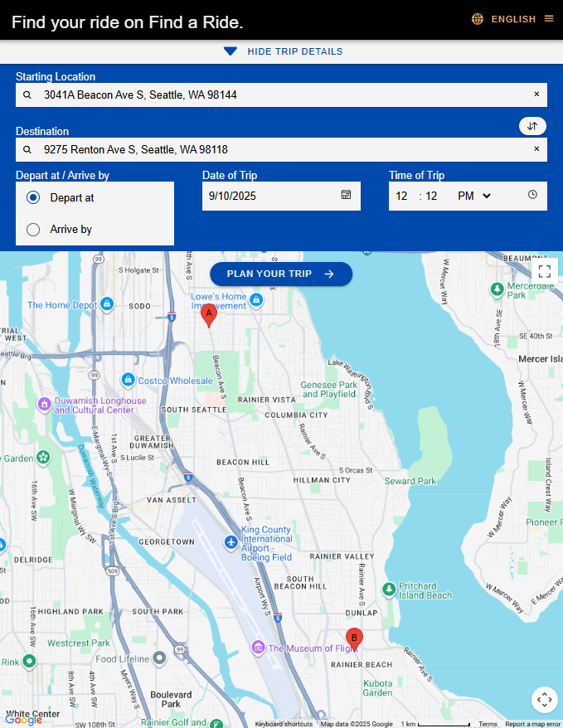Open the AM/PM dropdown

[x=474, y=196]
